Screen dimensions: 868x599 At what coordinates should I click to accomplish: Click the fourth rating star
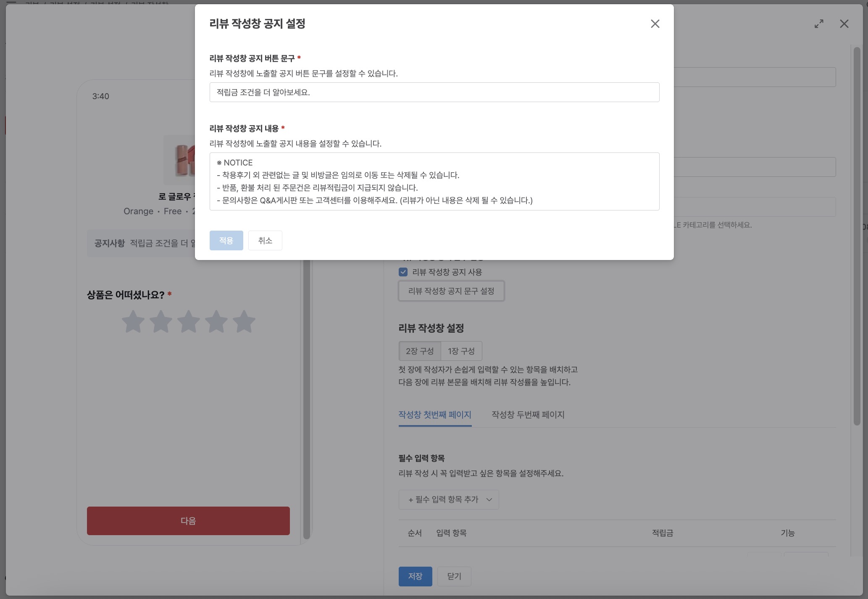tap(216, 322)
